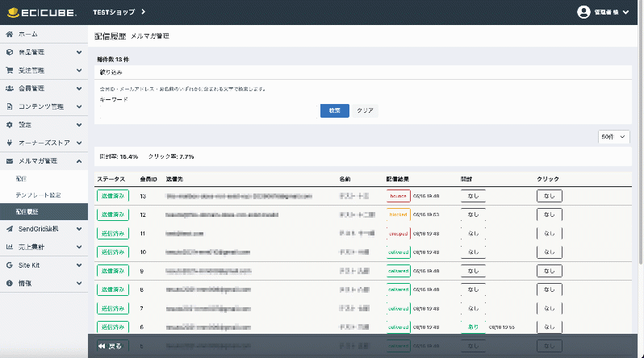The width and height of the screenshot is (644, 358).
Task: Open the user account avatar icon
Action: 583,12
